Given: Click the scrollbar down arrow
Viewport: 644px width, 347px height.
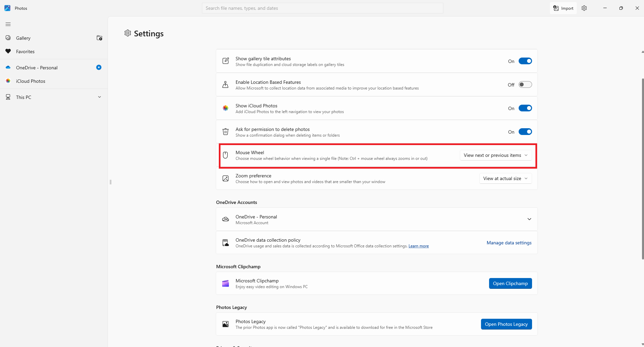Looking at the screenshot, I should tap(643, 345).
